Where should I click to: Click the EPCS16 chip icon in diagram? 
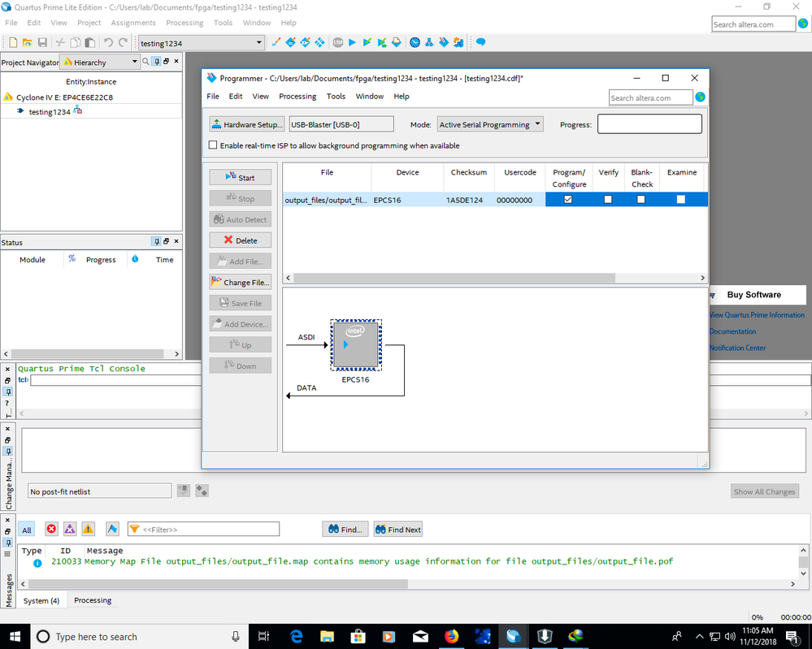[355, 344]
